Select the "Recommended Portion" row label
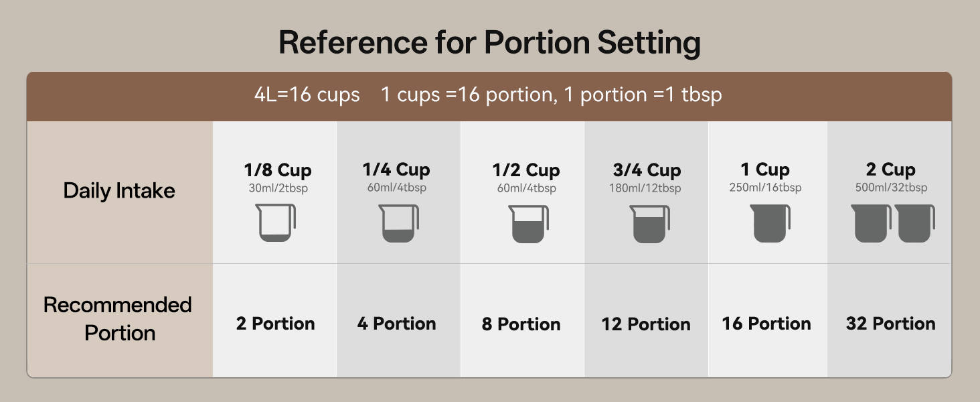This screenshot has height=402, width=980. pos(118,319)
